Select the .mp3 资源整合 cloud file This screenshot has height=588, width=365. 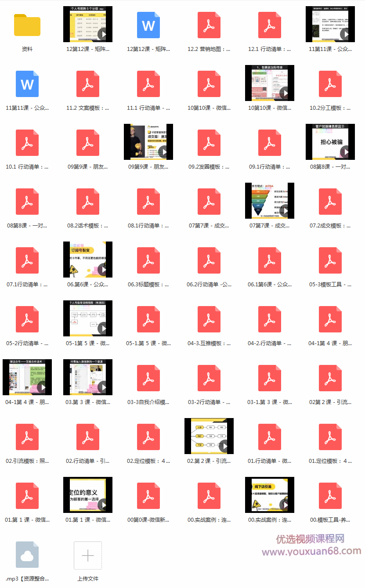pos(27,555)
